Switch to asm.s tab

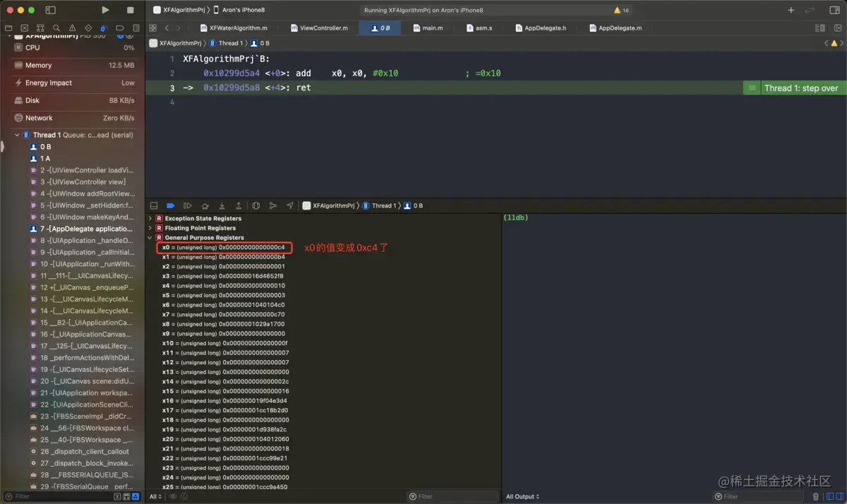[479, 28]
